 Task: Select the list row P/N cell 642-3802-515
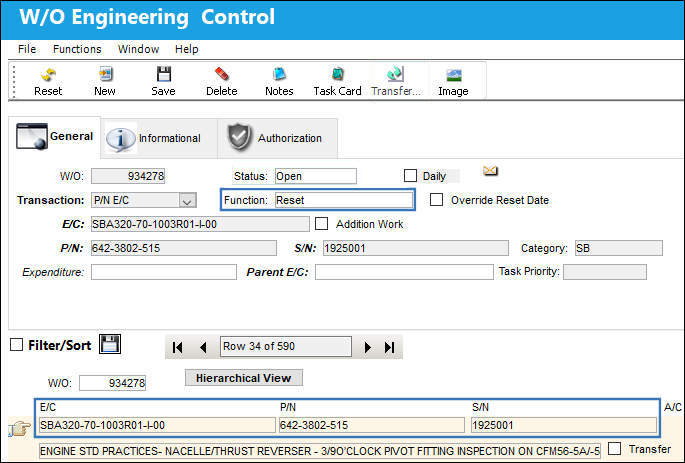tap(372, 425)
